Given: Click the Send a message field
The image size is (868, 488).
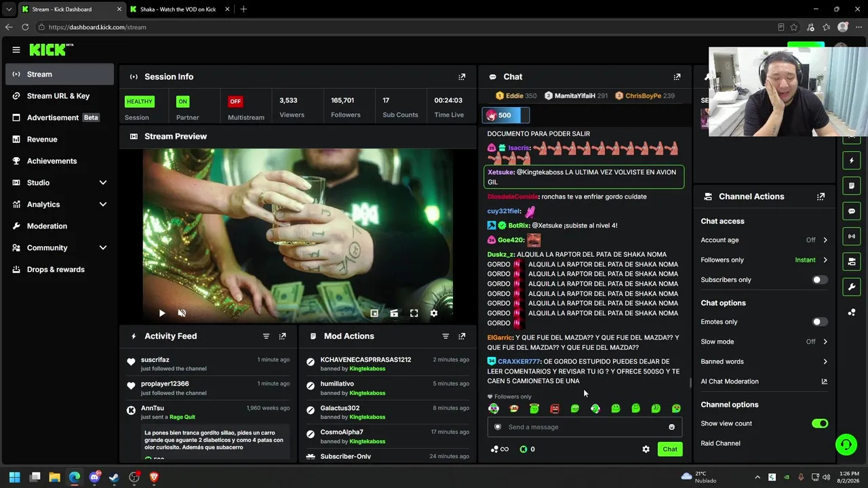Looking at the screenshot, I should pyautogui.click(x=585, y=427).
